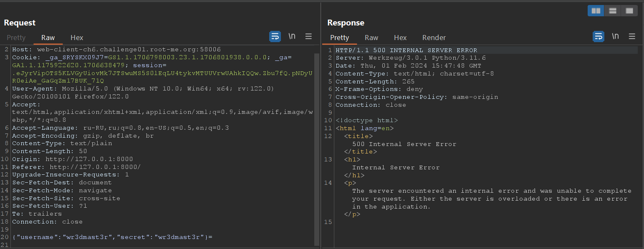The height and width of the screenshot is (249, 644).
Task: Show non-printable characters in Response panel
Action: [616, 37]
